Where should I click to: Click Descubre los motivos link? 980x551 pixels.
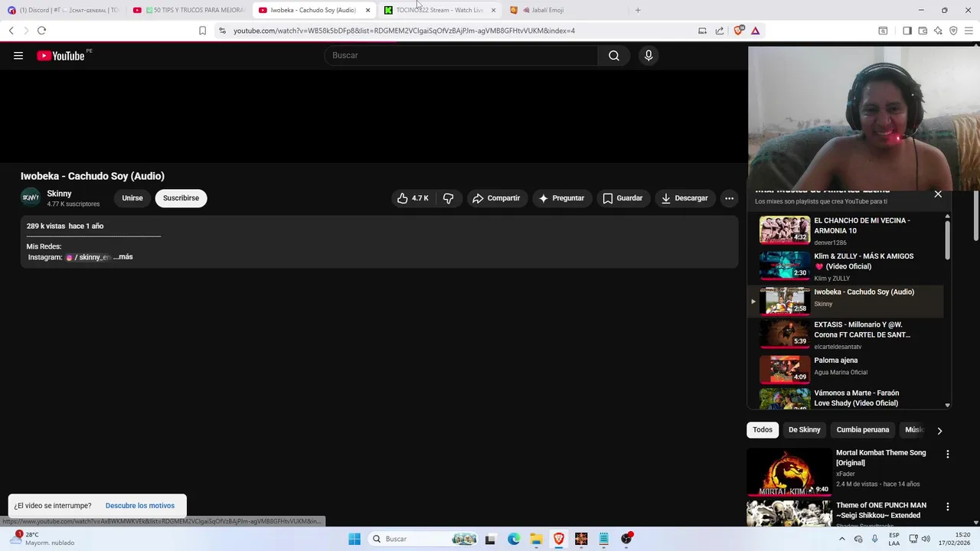[x=140, y=506]
